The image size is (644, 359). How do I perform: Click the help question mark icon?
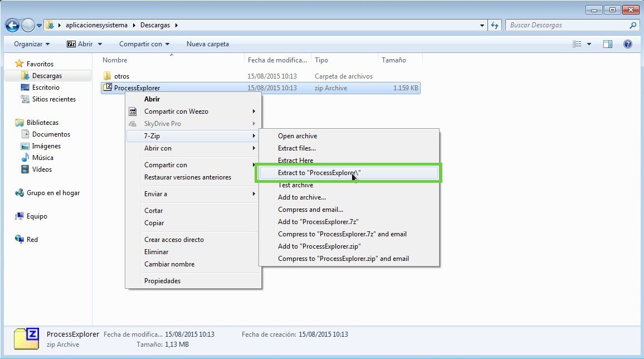click(628, 44)
